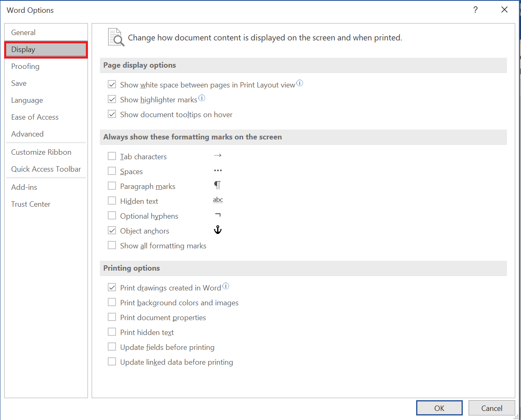The width and height of the screenshot is (521, 420).
Task: Click the Help question mark button
Action: point(475,10)
